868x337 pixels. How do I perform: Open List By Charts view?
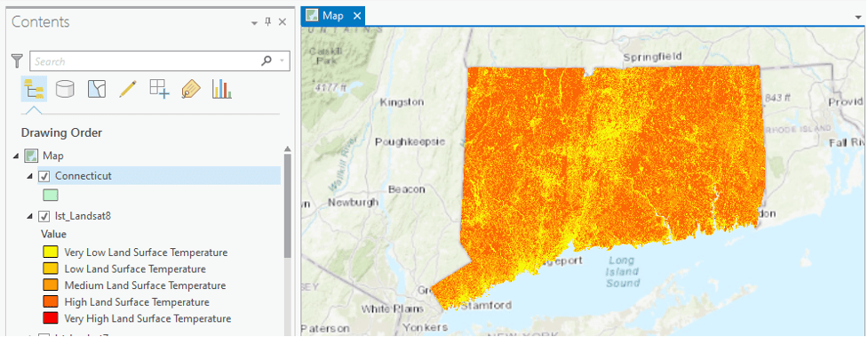coord(221,89)
